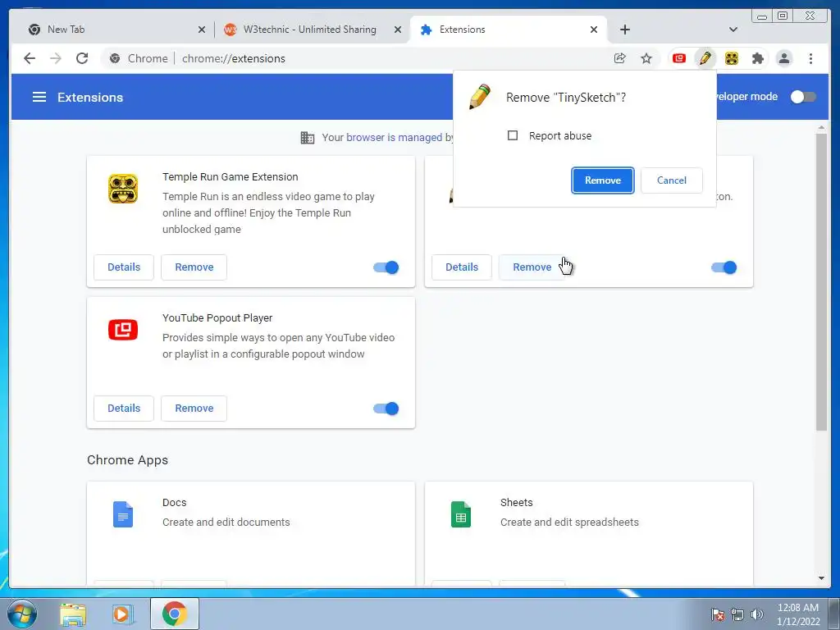This screenshot has width=840, height=630.
Task: Open the Windows Start button
Action: coord(22,614)
